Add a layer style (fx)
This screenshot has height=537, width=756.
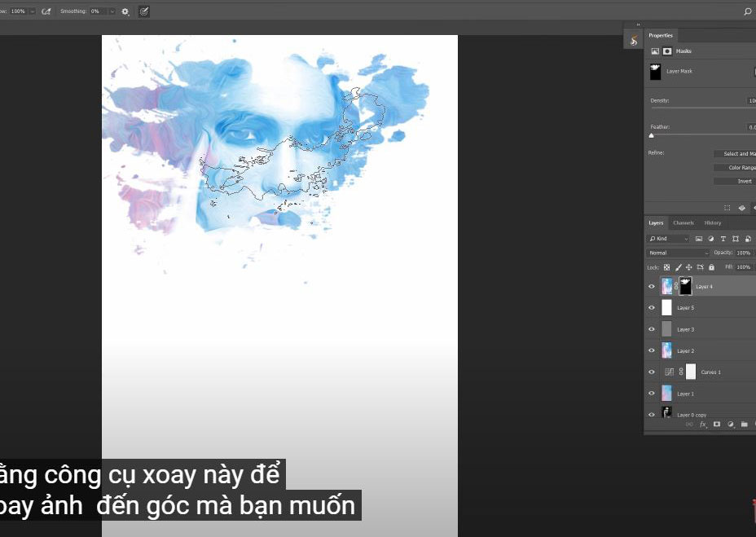pos(703,424)
